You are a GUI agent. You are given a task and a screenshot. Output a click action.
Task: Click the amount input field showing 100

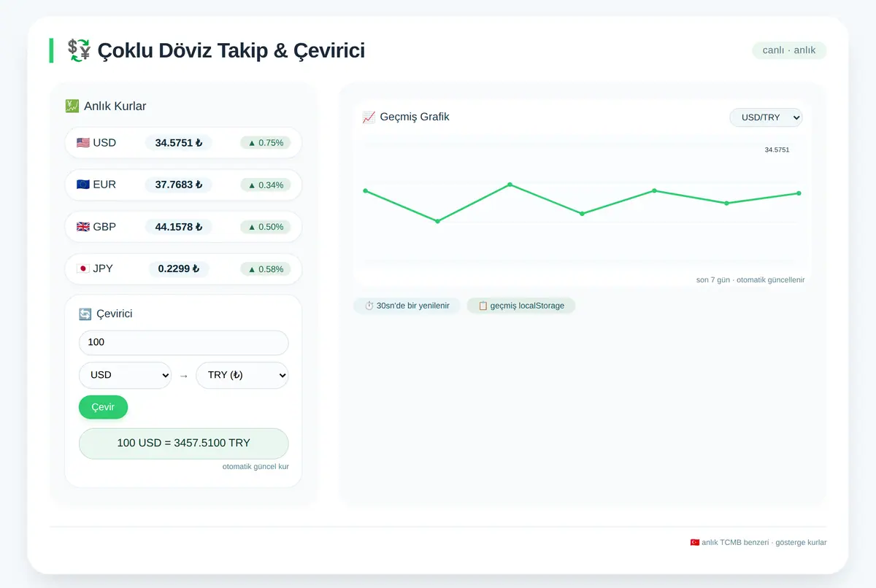pos(184,342)
